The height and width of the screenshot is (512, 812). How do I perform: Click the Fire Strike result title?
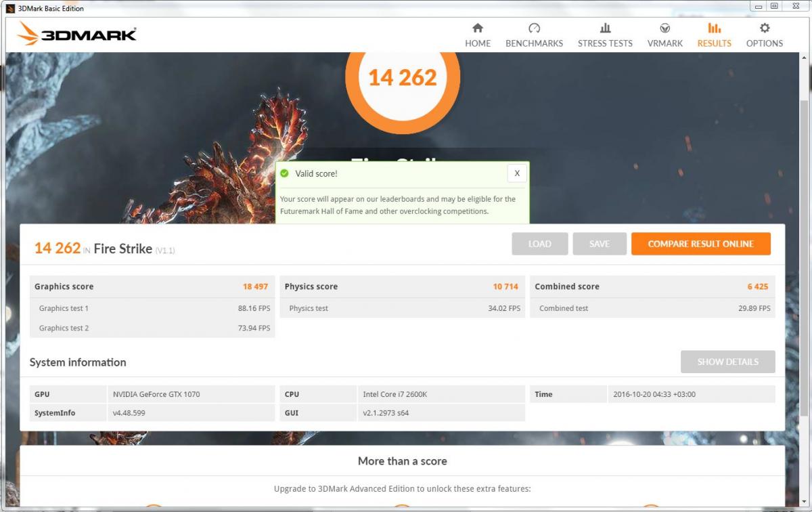[122, 249]
